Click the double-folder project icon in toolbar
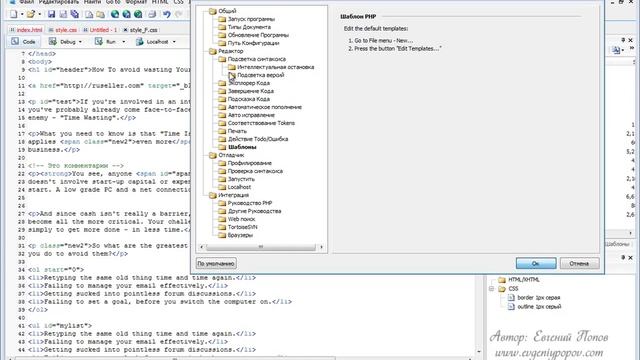Image resolution: width=640 pixels, height=360 pixels. [100, 15]
